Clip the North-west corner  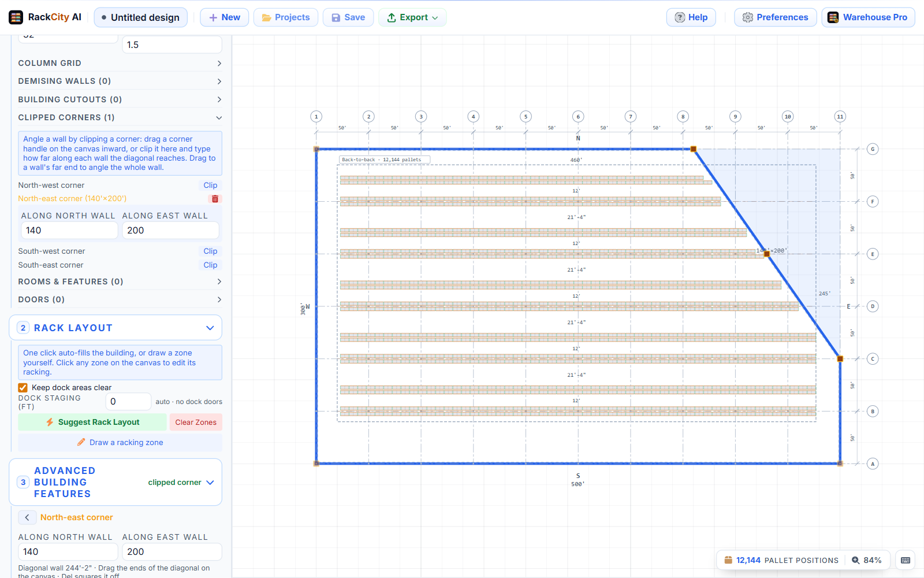(x=210, y=185)
